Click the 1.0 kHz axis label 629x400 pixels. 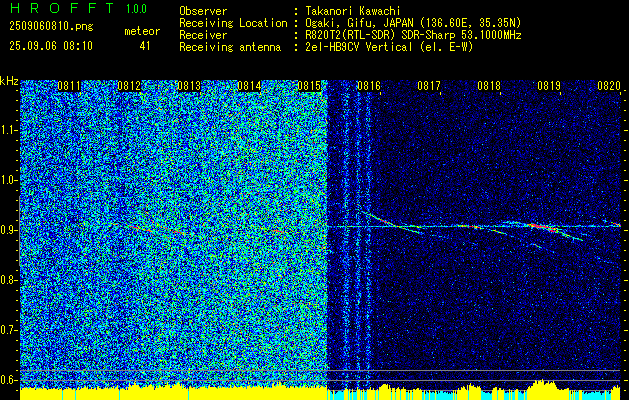click(9, 180)
